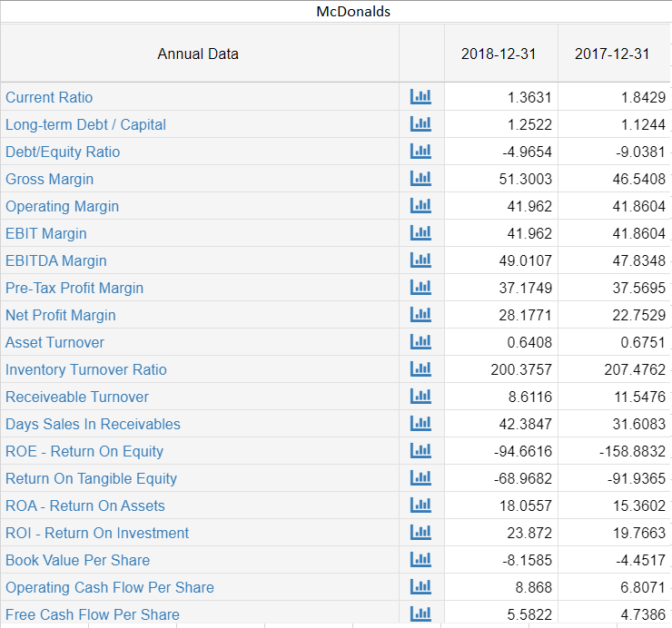Image resolution: width=672 pixels, height=628 pixels.
Task: Select the Debt/Equity value -4.9654
Action: coord(527,152)
